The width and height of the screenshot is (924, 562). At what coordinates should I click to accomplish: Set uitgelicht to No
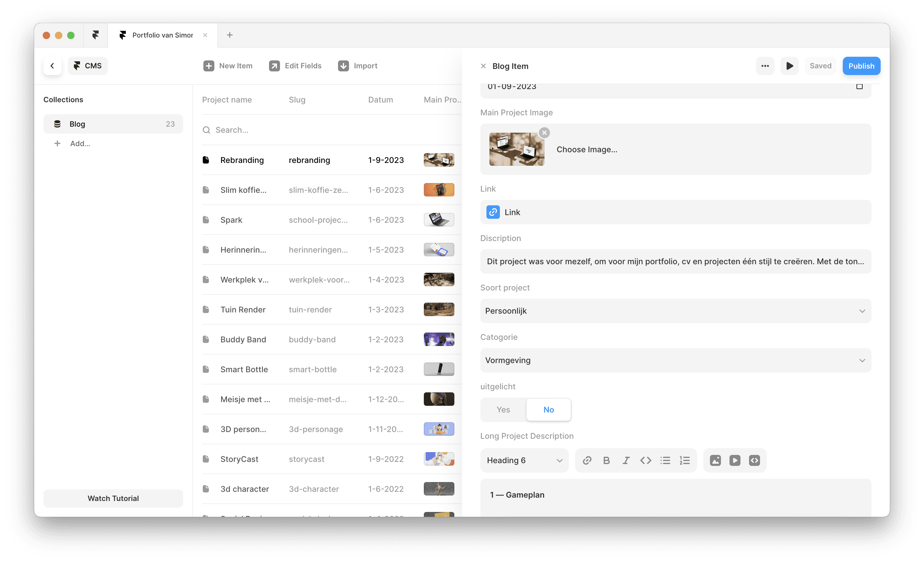coord(548,409)
